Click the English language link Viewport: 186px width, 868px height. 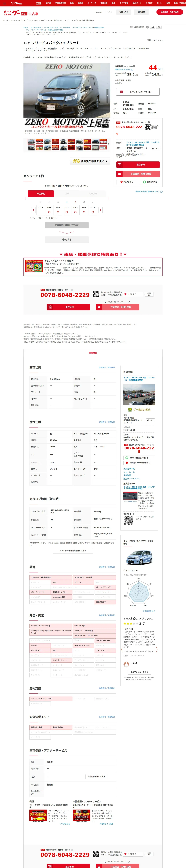[99, 12]
